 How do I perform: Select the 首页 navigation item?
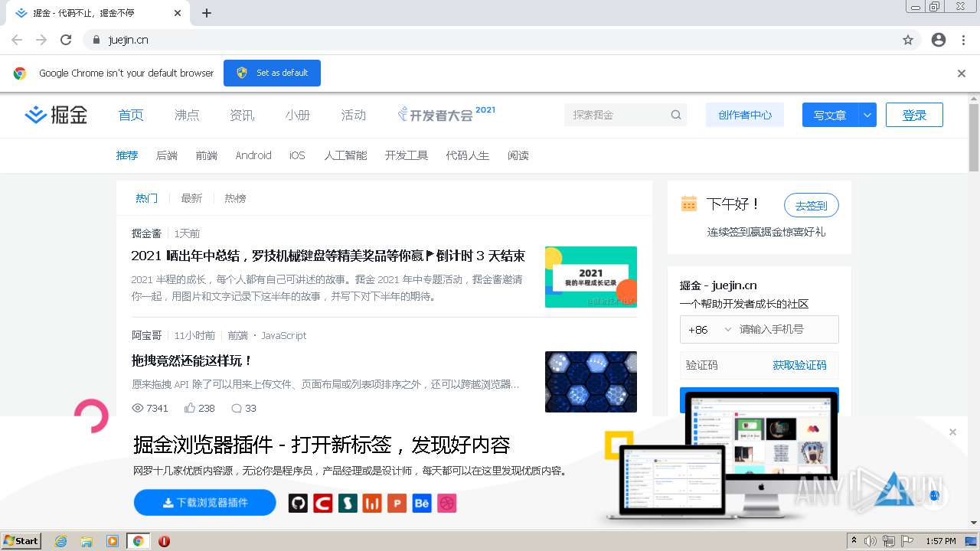coord(131,115)
